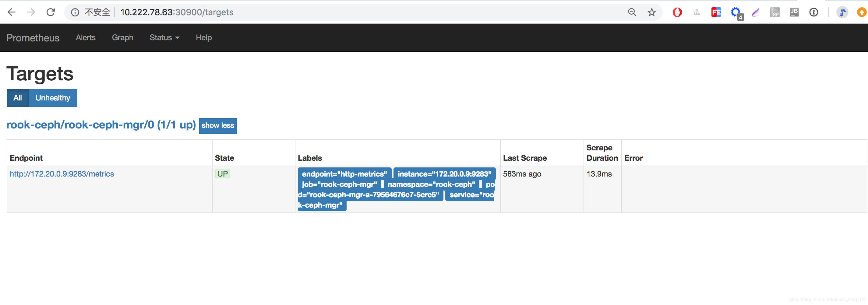
Task: Click the UP state badge
Action: [x=222, y=174]
